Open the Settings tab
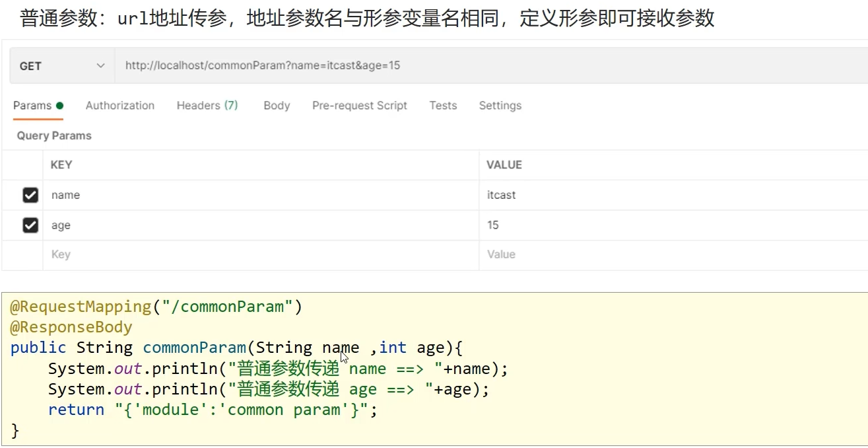868x448 pixels. point(500,106)
